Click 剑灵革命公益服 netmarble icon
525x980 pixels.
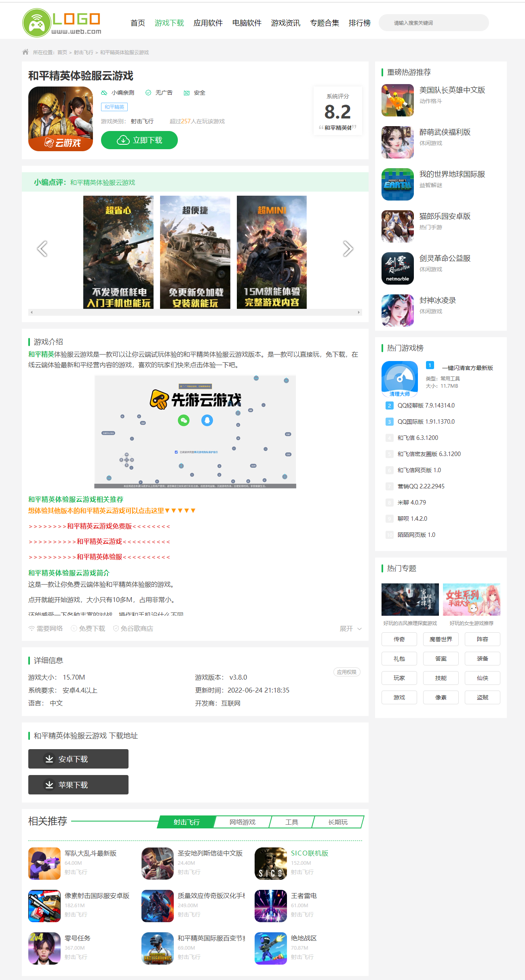coord(398,268)
